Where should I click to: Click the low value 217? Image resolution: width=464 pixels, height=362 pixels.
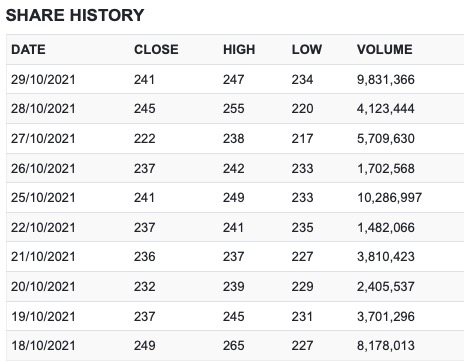point(302,139)
